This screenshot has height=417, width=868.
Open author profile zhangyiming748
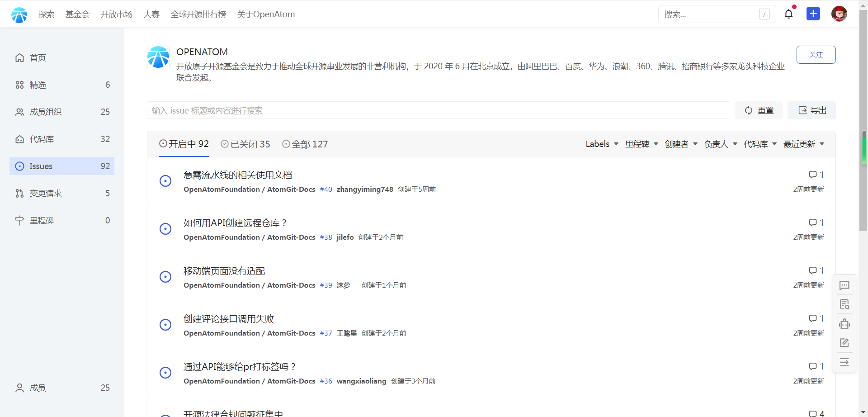[x=365, y=189]
